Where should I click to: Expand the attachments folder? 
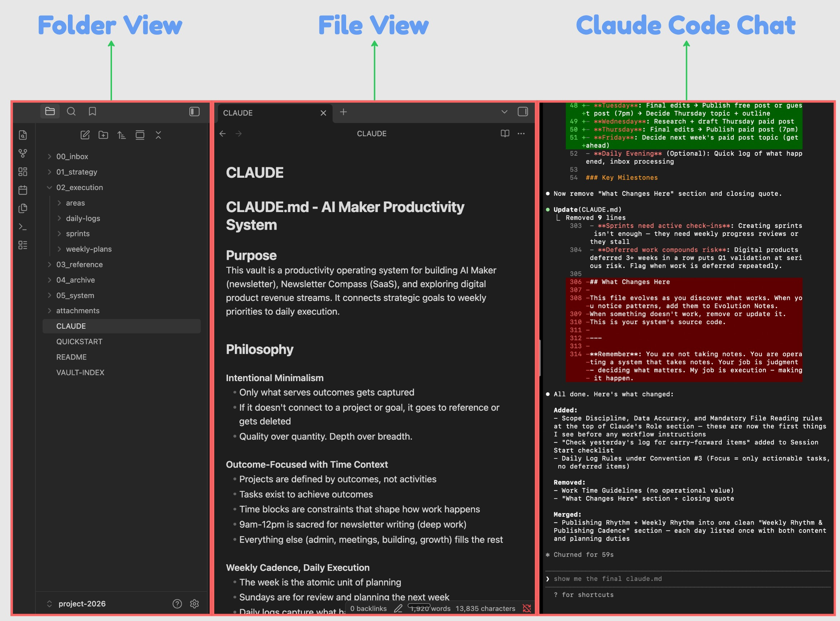[x=49, y=311]
